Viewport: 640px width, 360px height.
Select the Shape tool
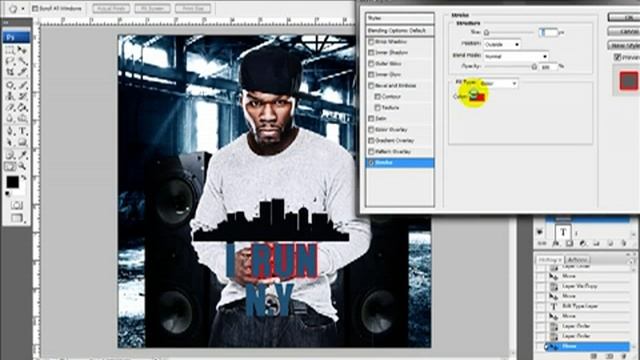coord(22,143)
